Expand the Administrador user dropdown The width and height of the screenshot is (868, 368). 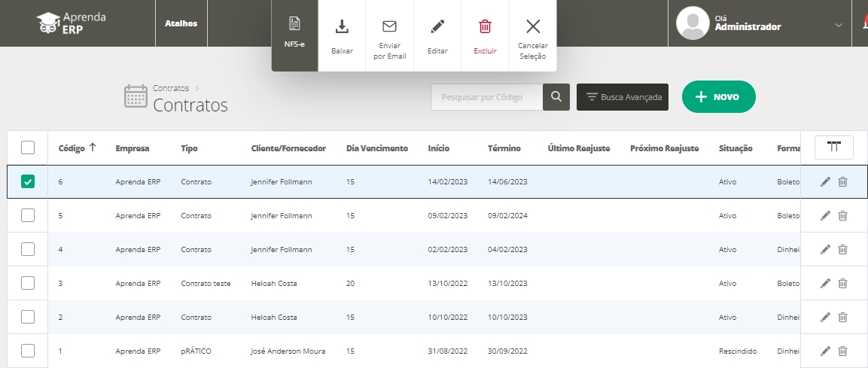(838, 26)
